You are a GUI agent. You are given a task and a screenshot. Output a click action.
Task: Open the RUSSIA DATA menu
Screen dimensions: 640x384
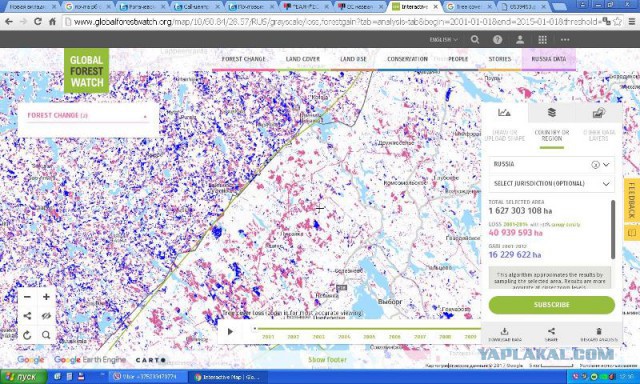(549, 59)
